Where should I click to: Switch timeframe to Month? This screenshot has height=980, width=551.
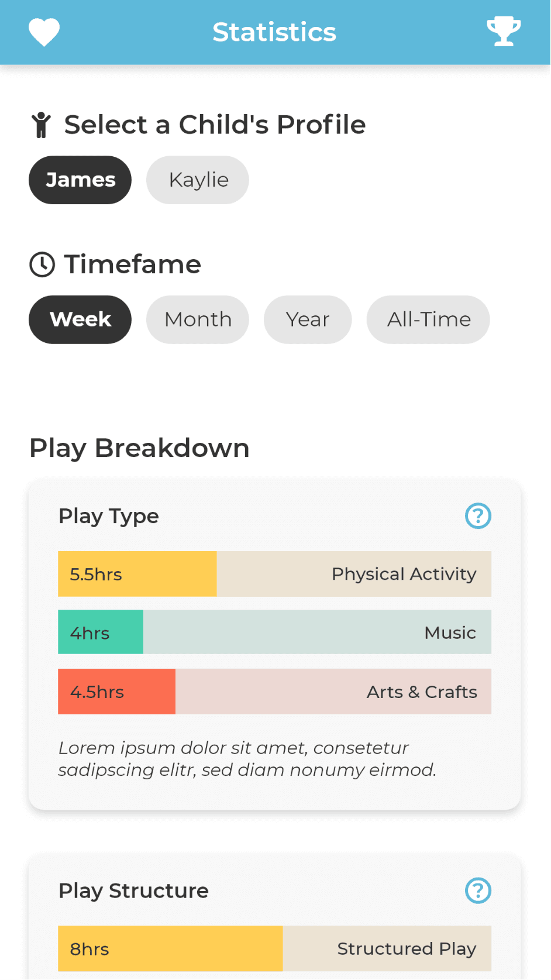coord(198,319)
